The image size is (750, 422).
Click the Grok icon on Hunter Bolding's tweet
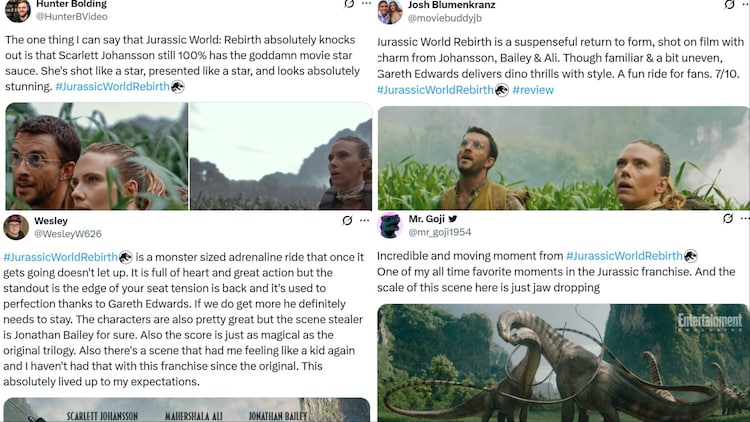(x=348, y=4)
